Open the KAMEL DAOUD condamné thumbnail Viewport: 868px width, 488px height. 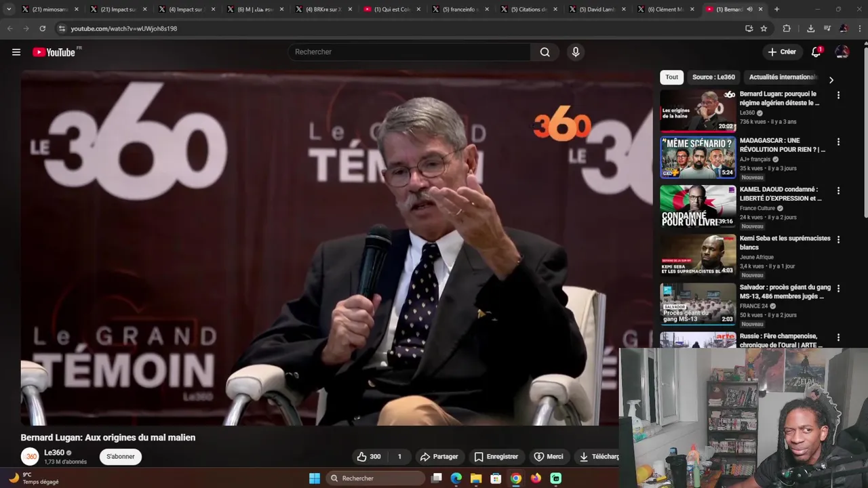tap(698, 207)
